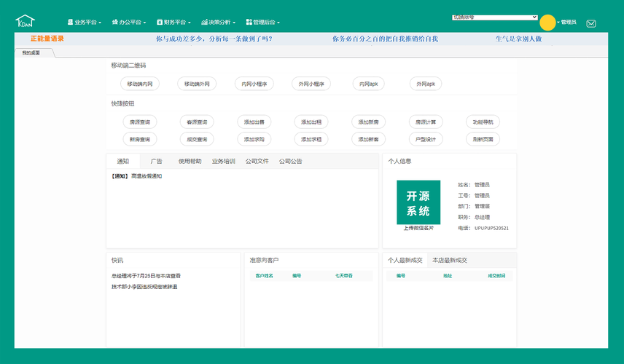Open the 我的桌面 page tab
This screenshot has width=624, height=364.
pyautogui.click(x=31, y=52)
